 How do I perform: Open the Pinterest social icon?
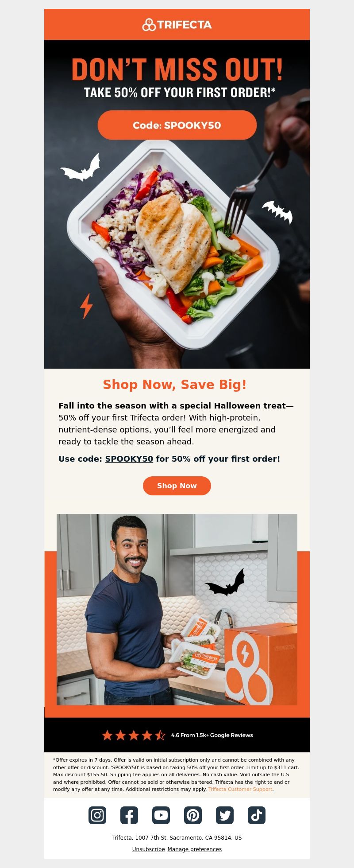click(193, 815)
